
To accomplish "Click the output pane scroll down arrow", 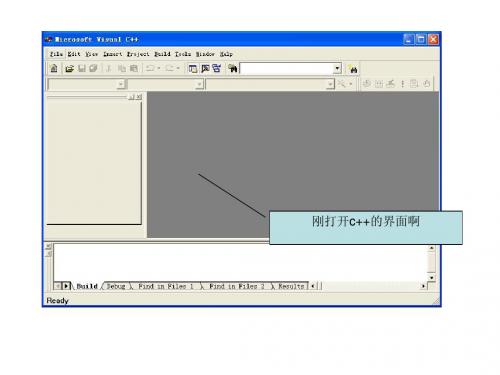I will [431, 277].
